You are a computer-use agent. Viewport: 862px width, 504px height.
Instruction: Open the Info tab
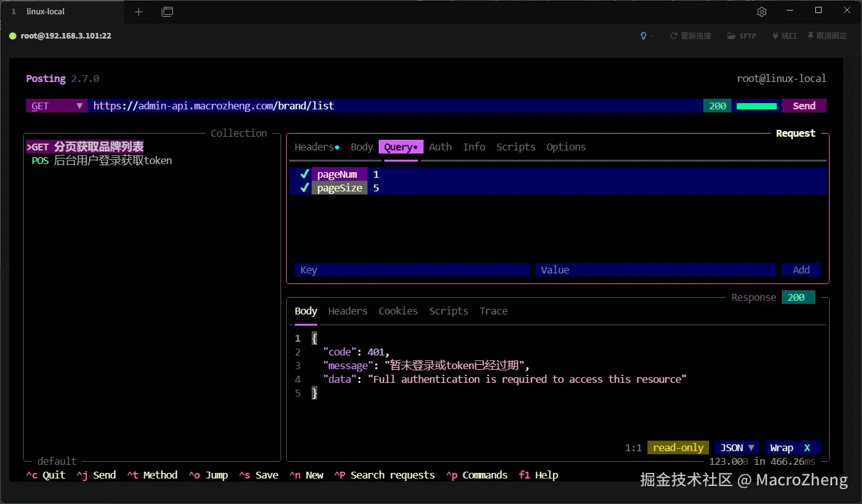pos(474,147)
